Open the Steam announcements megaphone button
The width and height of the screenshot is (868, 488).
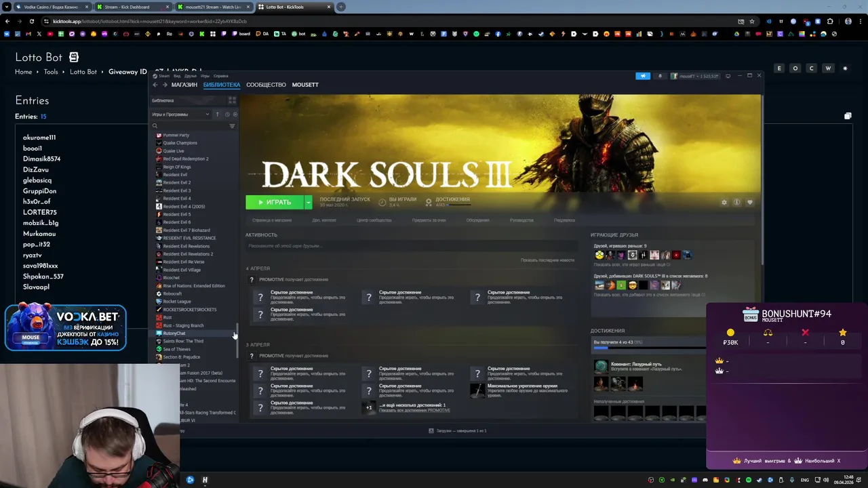pyautogui.click(x=642, y=76)
